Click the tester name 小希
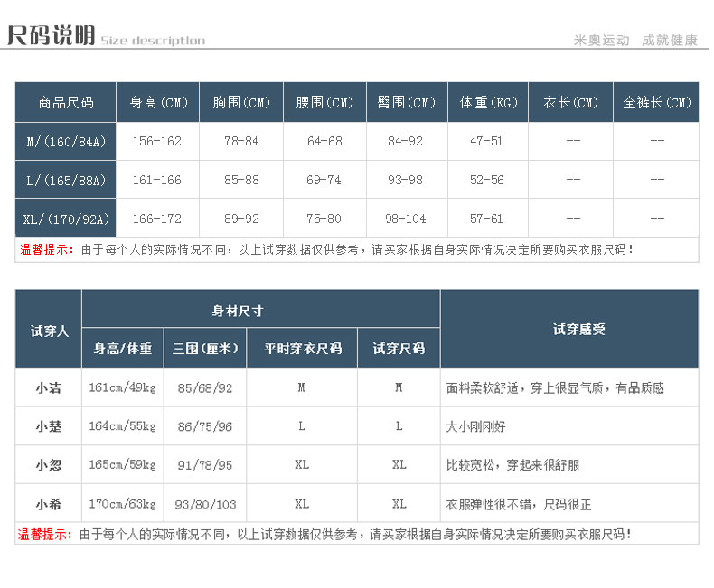Viewport: 714px width, 588px height. (x=49, y=504)
